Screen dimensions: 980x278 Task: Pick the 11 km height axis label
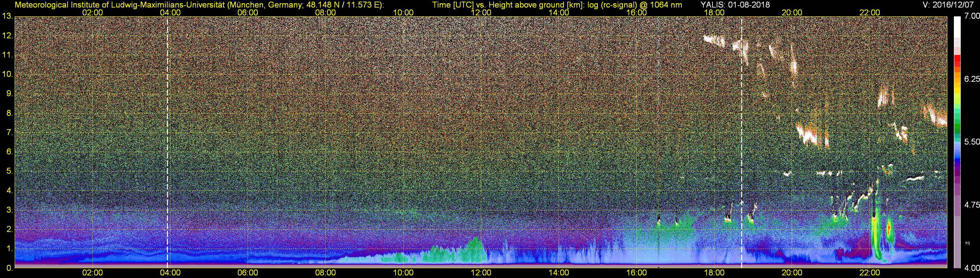pyautogui.click(x=7, y=55)
